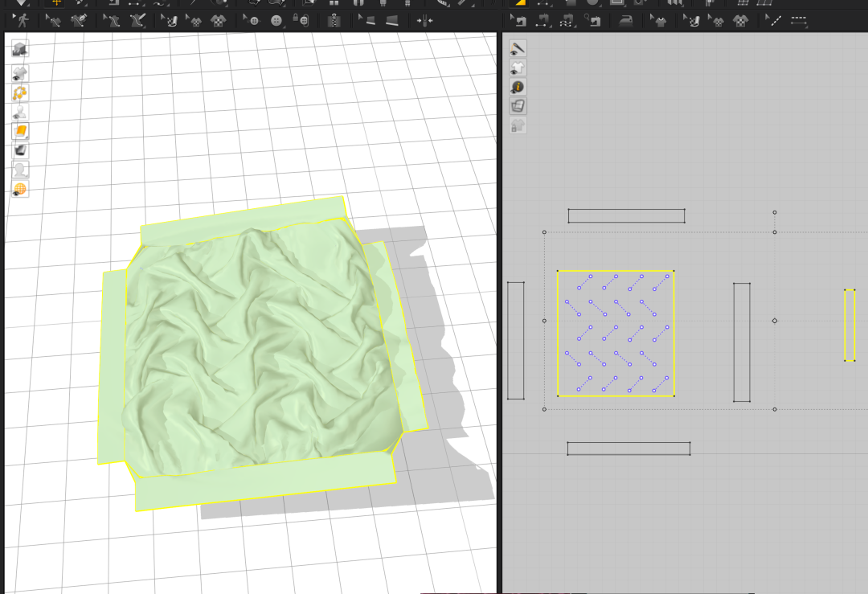Image resolution: width=868 pixels, height=594 pixels.
Task: Select the bottom horizontal rectangle pattern piece
Action: click(628, 449)
